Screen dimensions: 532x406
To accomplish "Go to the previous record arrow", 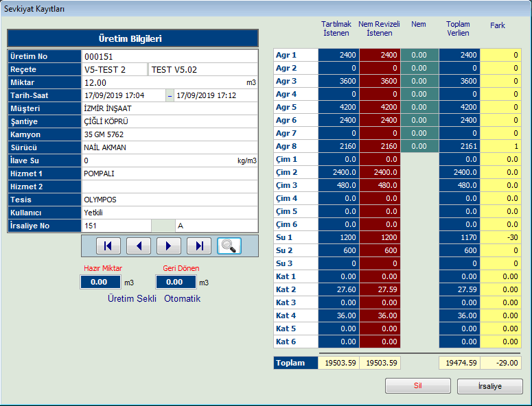I will coord(139,246).
